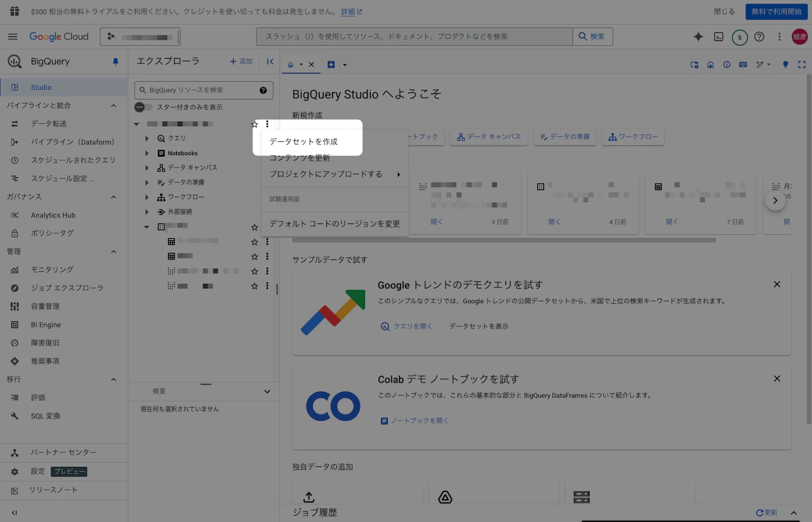Expand the 外部接続 tree node
Viewport: 812px width, 522px height.
(x=147, y=212)
